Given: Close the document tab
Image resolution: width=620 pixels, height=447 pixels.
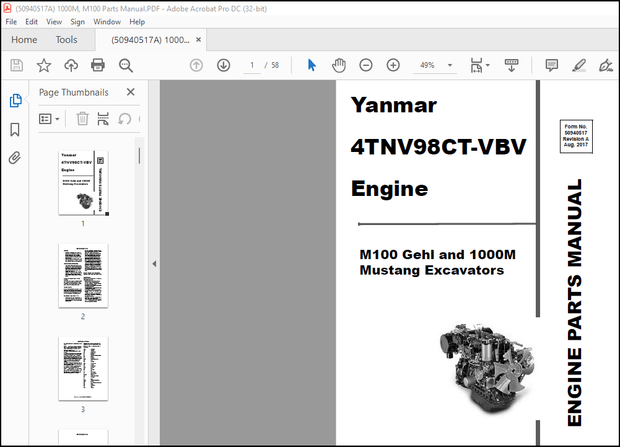Looking at the screenshot, I should coord(198,40).
